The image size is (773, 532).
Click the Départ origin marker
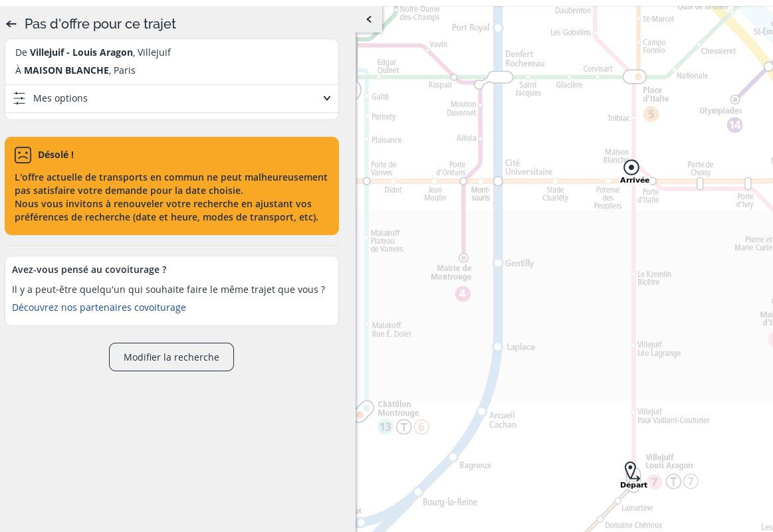point(631,472)
